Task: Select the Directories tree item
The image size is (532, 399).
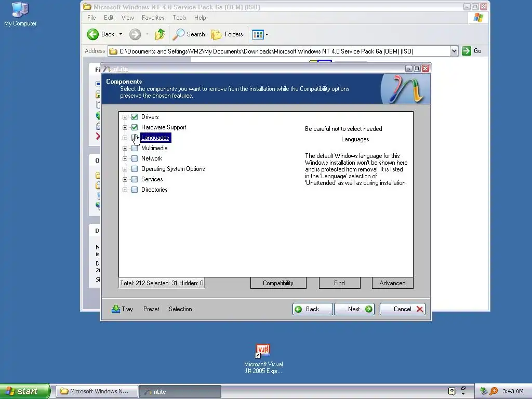Action: pos(154,190)
